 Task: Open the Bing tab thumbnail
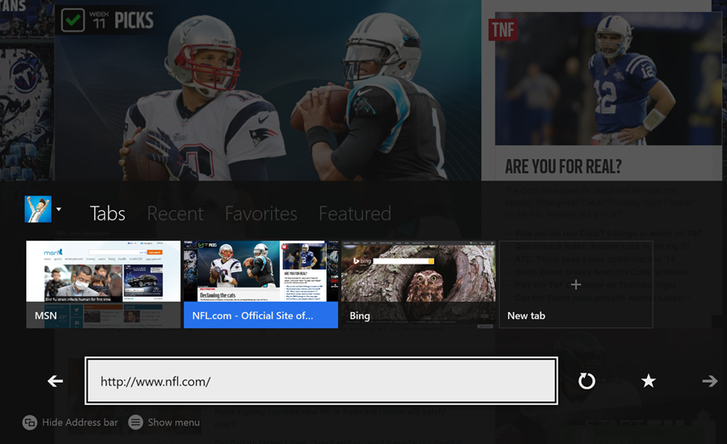click(419, 284)
